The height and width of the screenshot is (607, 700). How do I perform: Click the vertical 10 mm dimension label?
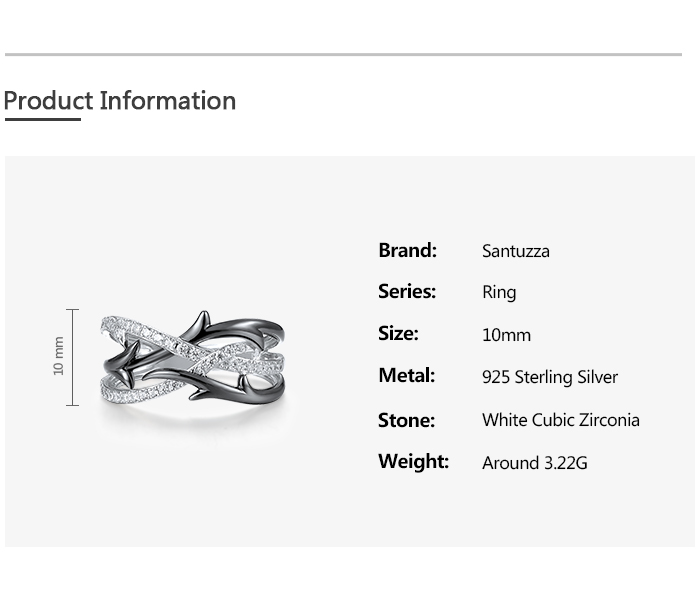(58, 356)
